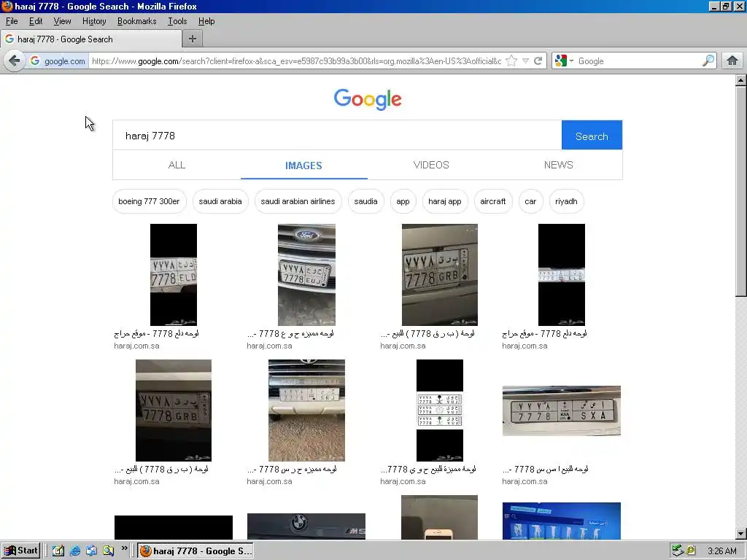Expand the quick launch overflow chevron
747x560 pixels.
coord(124,548)
